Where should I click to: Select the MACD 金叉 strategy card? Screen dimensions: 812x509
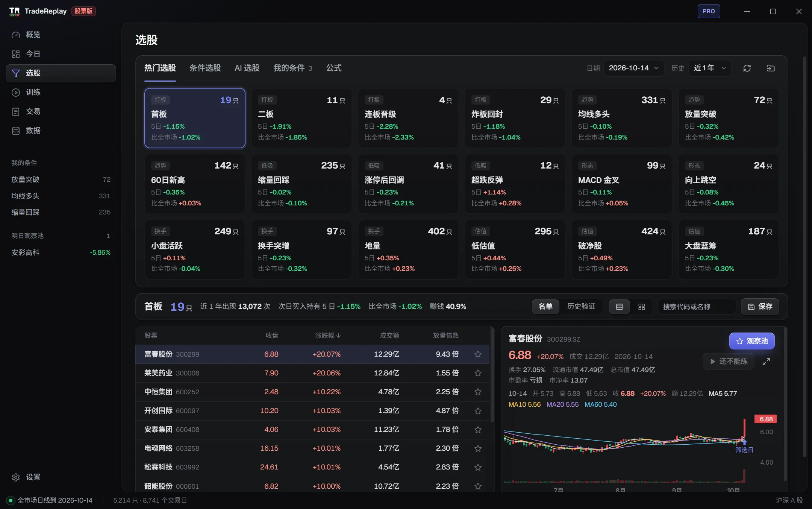tap(622, 184)
